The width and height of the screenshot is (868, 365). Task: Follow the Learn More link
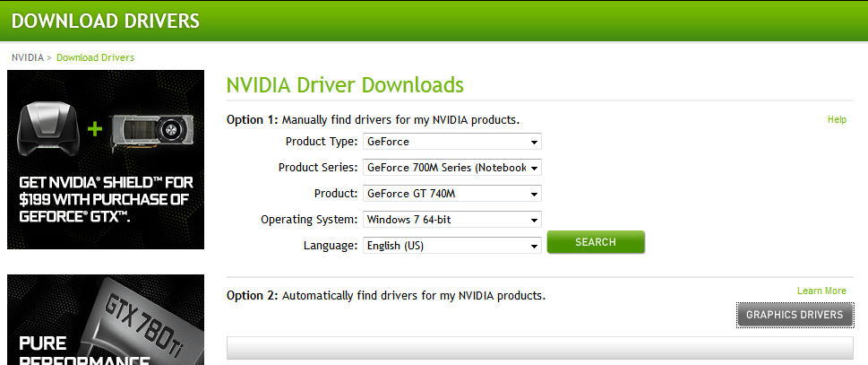click(x=821, y=291)
